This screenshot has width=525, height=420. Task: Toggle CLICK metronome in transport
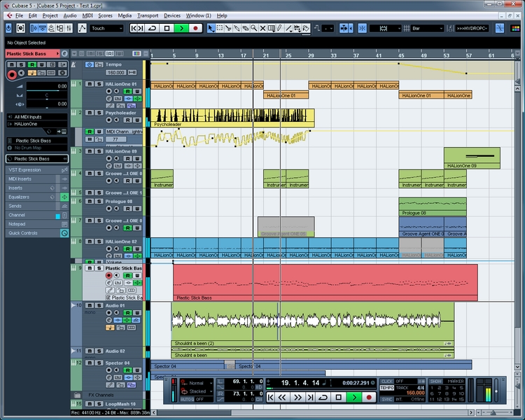(x=386, y=381)
